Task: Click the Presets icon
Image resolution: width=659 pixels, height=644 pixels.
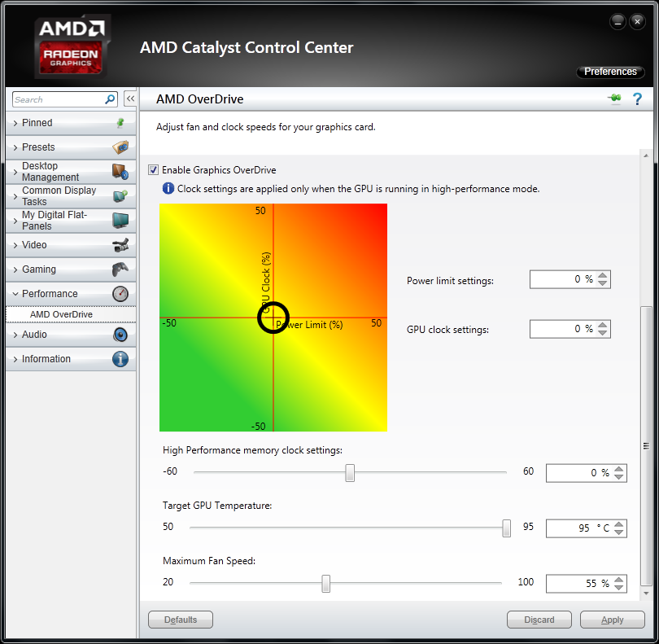Action: tap(120, 147)
